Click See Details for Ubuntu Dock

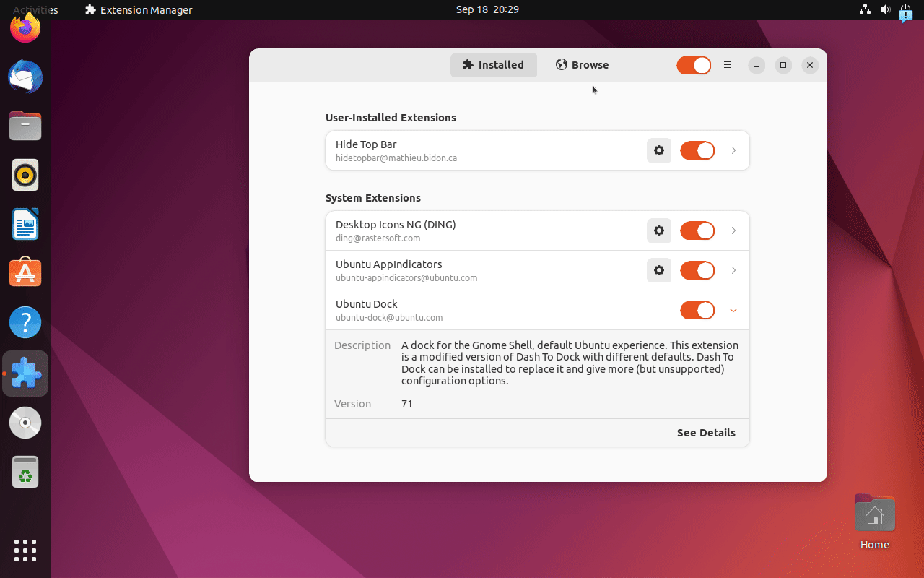705,433
